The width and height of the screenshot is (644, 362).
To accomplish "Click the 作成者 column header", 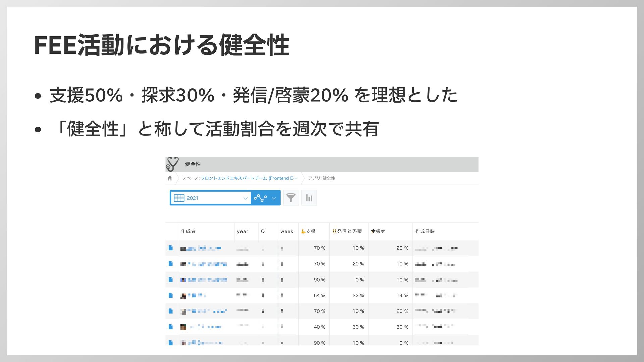I will tap(188, 231).
